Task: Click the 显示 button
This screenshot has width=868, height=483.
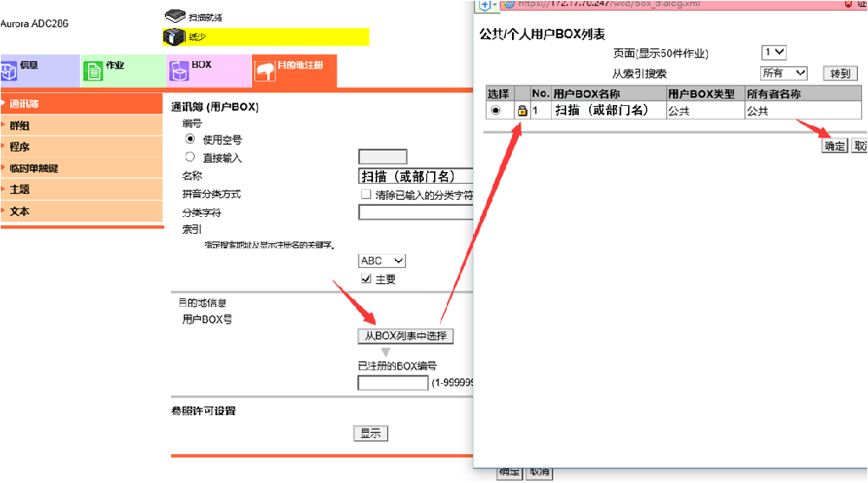Action: [x=371, y=433]
